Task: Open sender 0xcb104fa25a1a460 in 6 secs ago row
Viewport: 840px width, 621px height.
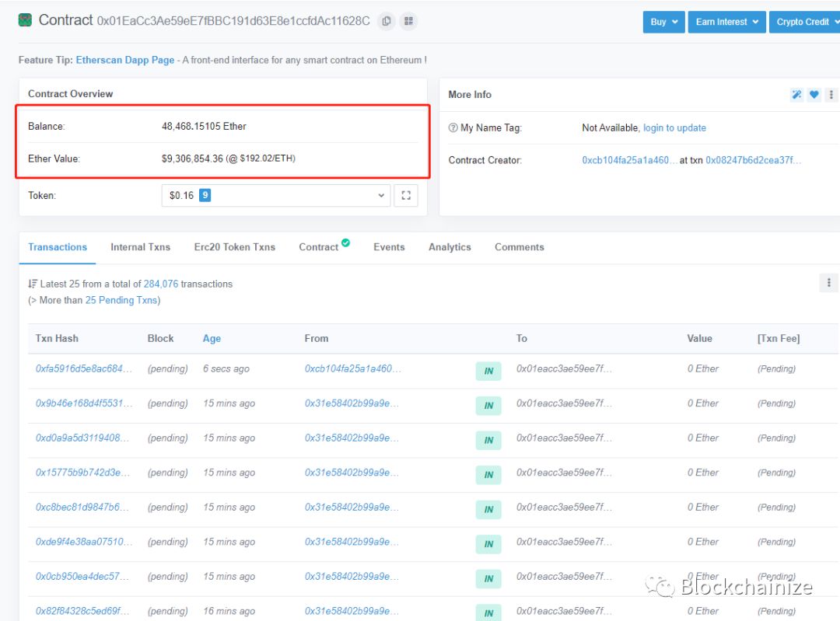Action: coord(352,369)
